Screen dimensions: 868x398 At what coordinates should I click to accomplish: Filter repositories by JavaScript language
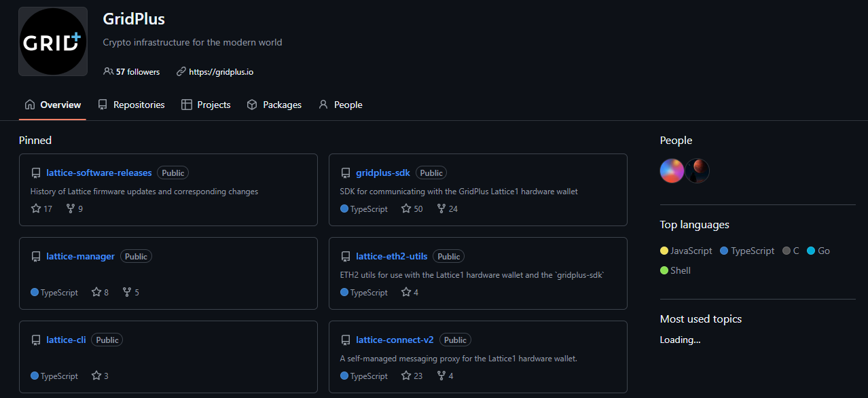[686, 251]
